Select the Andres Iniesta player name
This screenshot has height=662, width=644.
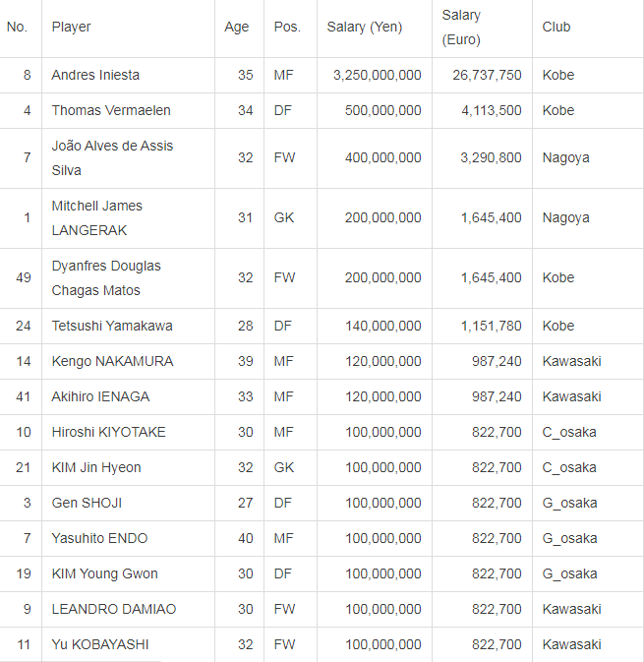[95, 75]
